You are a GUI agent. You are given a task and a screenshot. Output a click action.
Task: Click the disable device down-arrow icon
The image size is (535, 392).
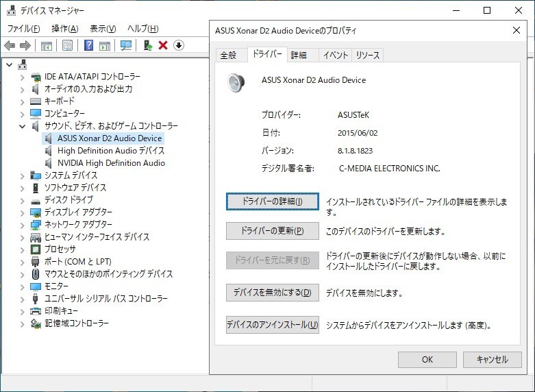[x=179, y=45]
